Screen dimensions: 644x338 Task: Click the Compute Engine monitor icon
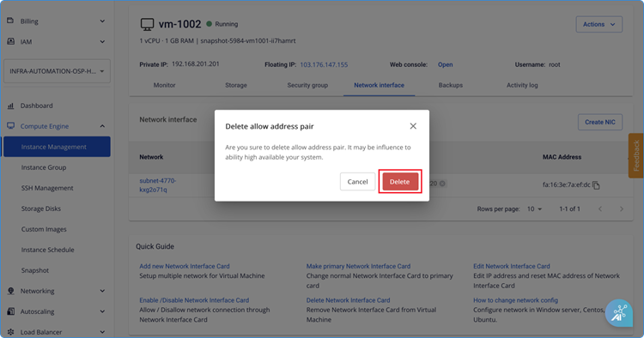(10, 126)
